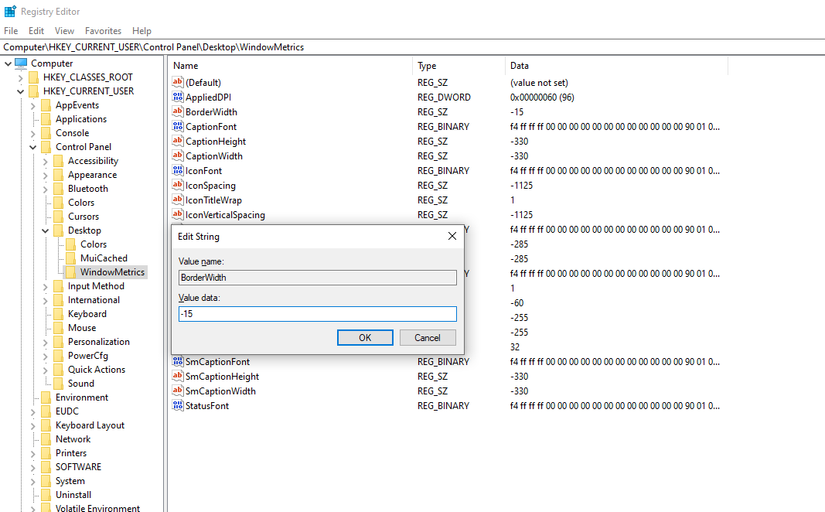
Task: Click the IconSpacing data value -1125
Action: point(521,185)
